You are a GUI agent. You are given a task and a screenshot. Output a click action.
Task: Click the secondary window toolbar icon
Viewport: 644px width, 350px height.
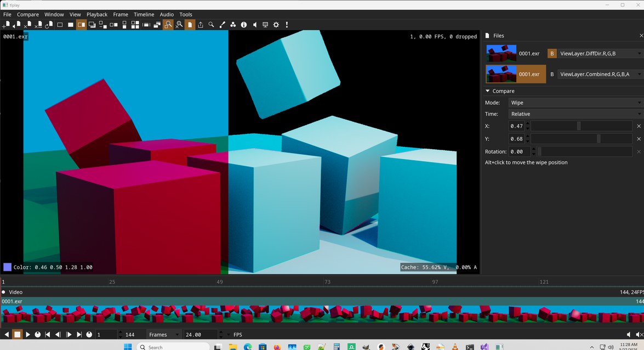click(157, 25)
